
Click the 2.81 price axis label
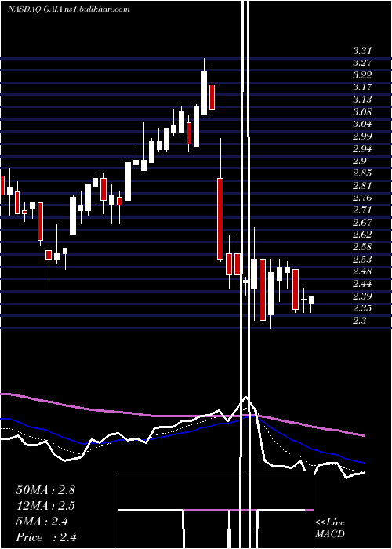coord(362,186)
